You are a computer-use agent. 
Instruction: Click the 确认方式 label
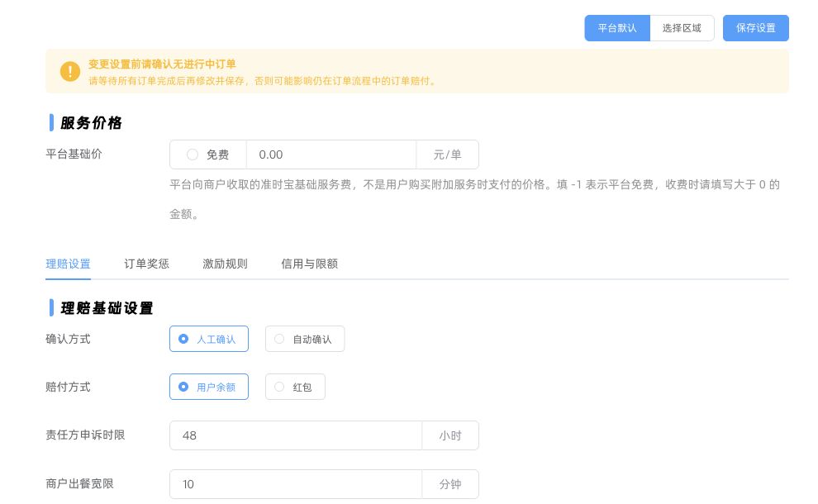(68, 339)
